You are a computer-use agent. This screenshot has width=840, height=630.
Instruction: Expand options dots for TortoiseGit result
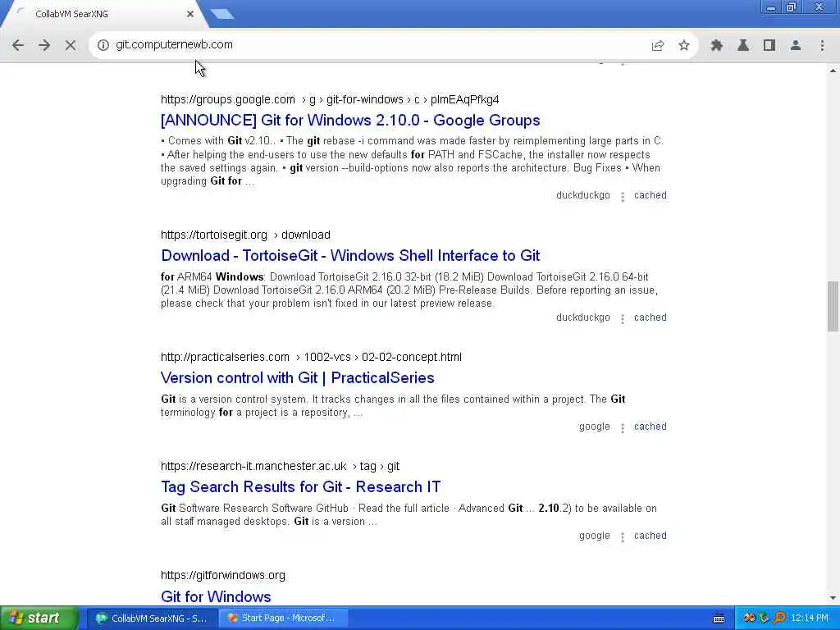tap(623, 319)
